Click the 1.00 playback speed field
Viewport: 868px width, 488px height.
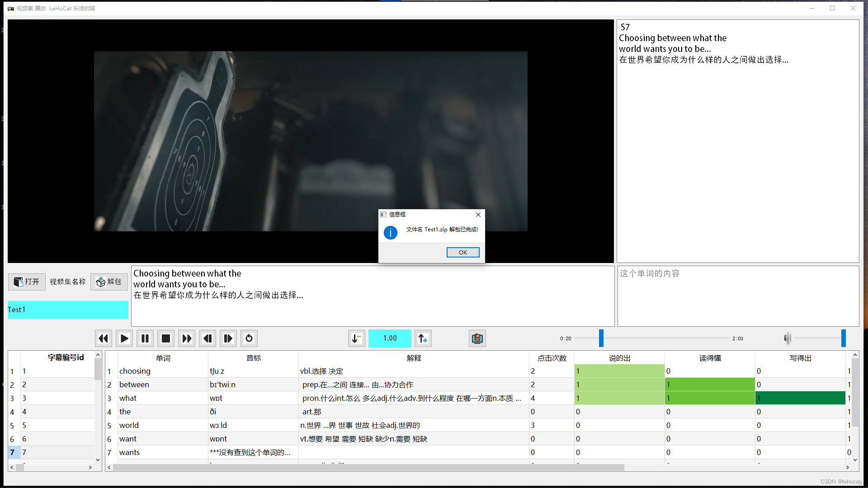pyautogui.click(x=390, y=338)
